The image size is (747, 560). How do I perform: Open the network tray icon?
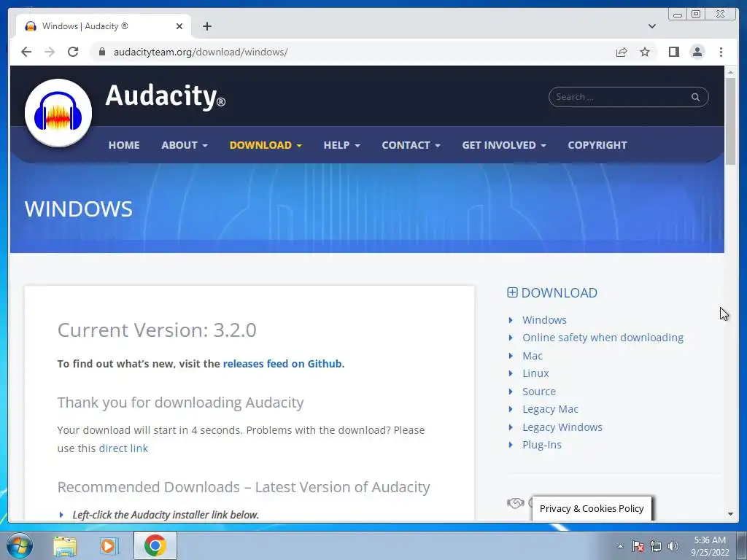[x=656, y=546]
